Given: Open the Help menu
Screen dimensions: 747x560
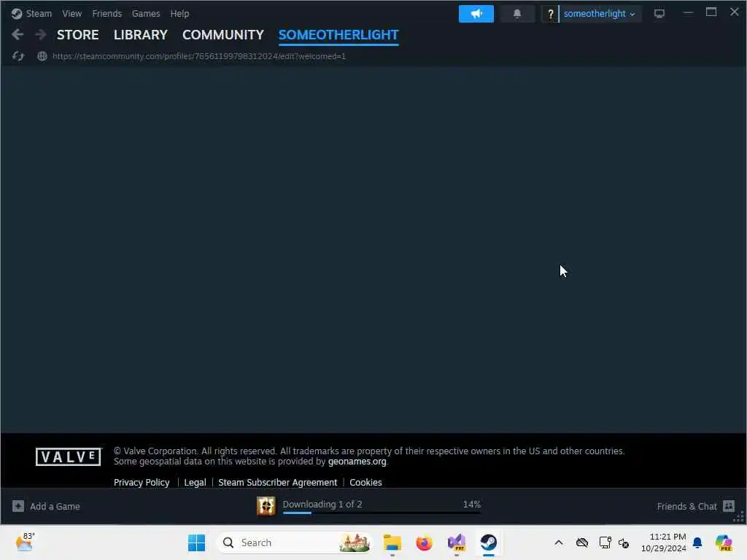Looking at the screenshot, I should [179, 14].
